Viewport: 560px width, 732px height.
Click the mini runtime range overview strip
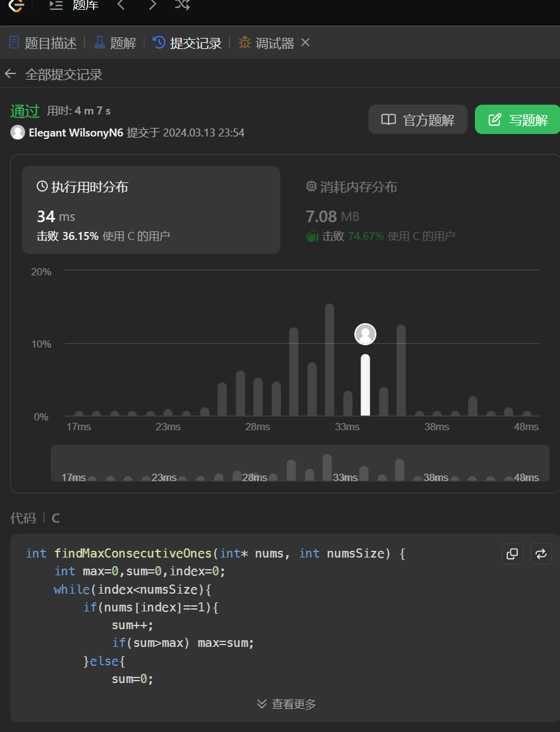pyautogui.click(x=300, y=464)
